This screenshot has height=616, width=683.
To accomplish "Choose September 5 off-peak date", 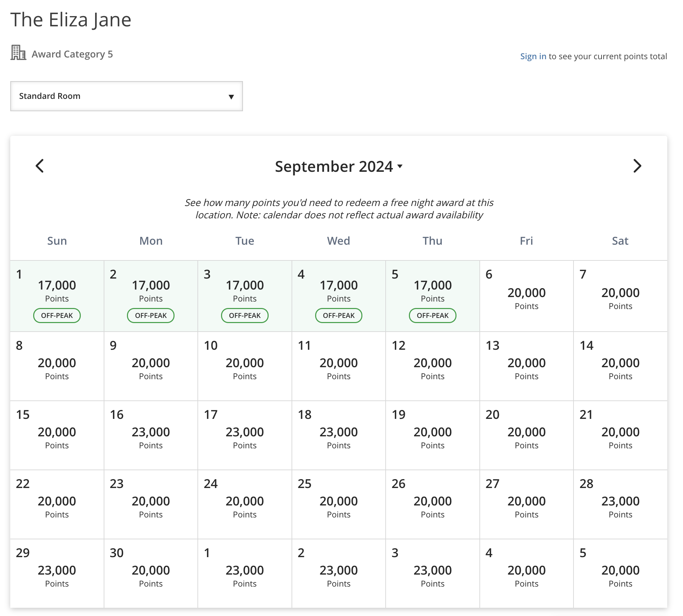I will pyautogui.click(x=433, y=296).
